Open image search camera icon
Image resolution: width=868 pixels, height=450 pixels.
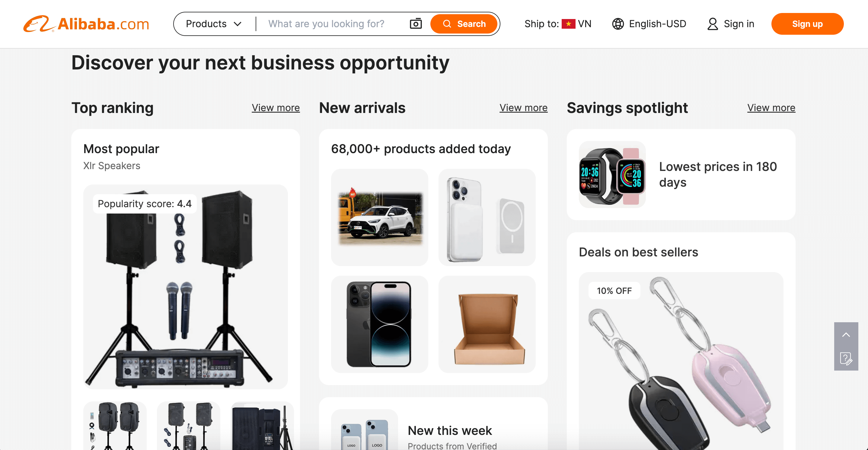pyautogui.click(x=416, y=24)
